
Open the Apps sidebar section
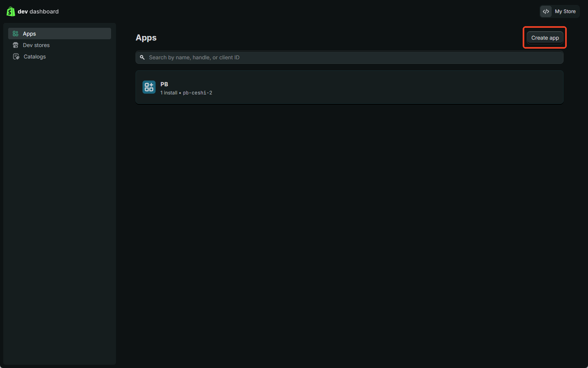[29, 34]
